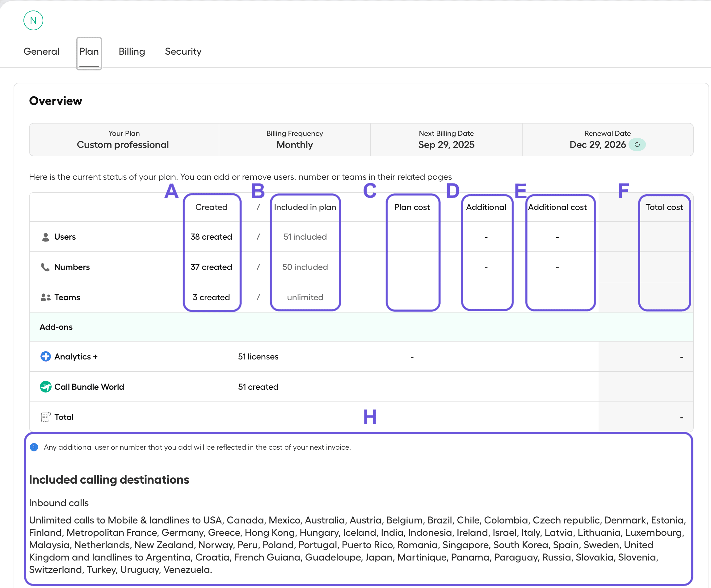Click the 51 licenses Analytics + value
Screen dimensions: 711x588
(x=258, y=356)
